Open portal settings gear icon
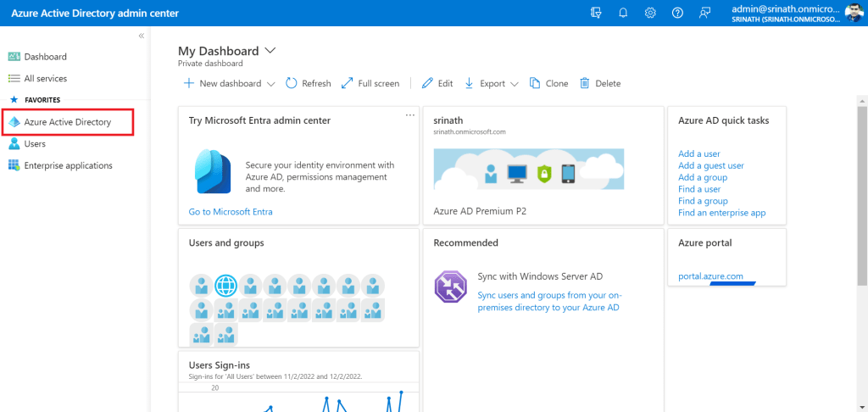The image size is (868, 412). (x=650, y=13)
